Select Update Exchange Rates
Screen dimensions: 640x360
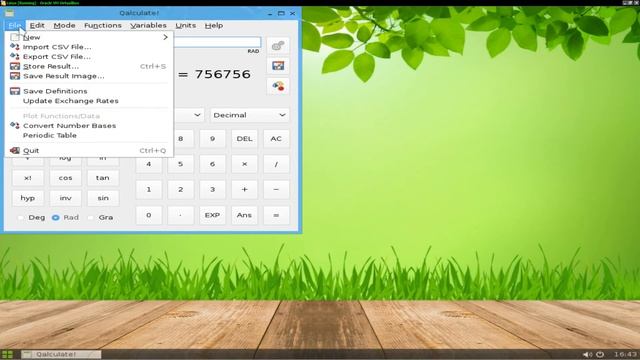(x=89, y=101)
